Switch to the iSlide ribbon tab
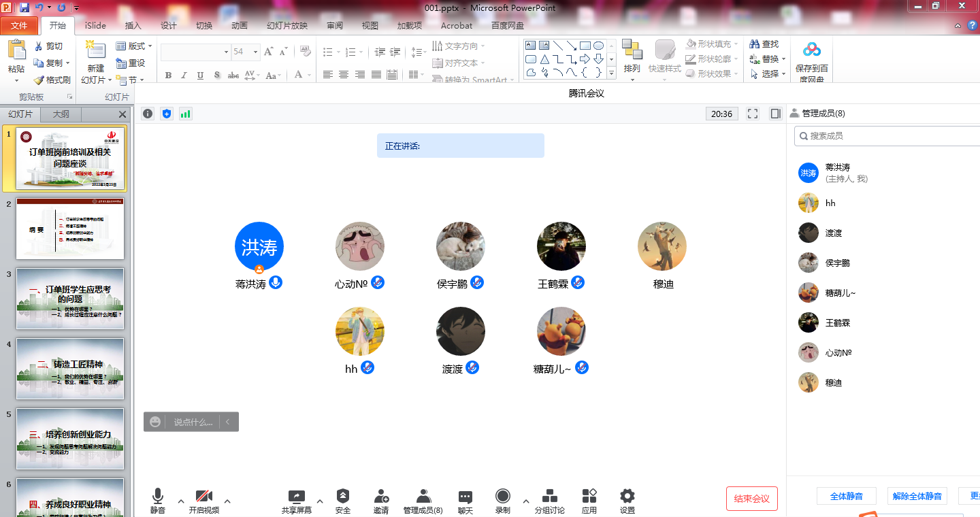980x517 pixels. point(95,26)
